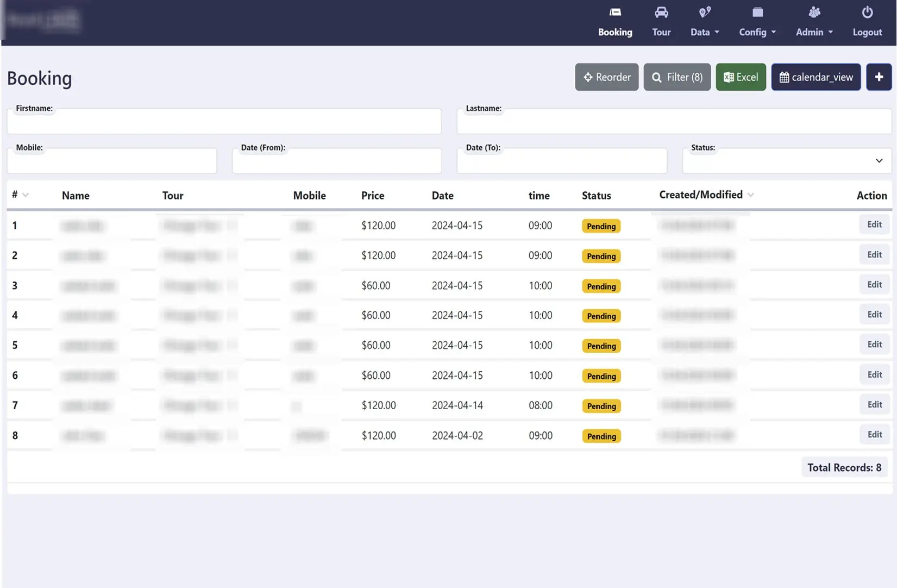
Task: Click the $120.00 price in row 1
Action: (378, 226)
